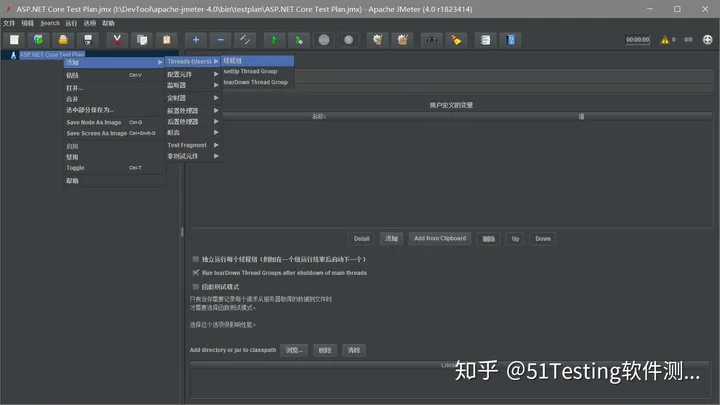
Task: Click the 清除 classpath button
Action: pyautogui.click(x=354, y=350)
